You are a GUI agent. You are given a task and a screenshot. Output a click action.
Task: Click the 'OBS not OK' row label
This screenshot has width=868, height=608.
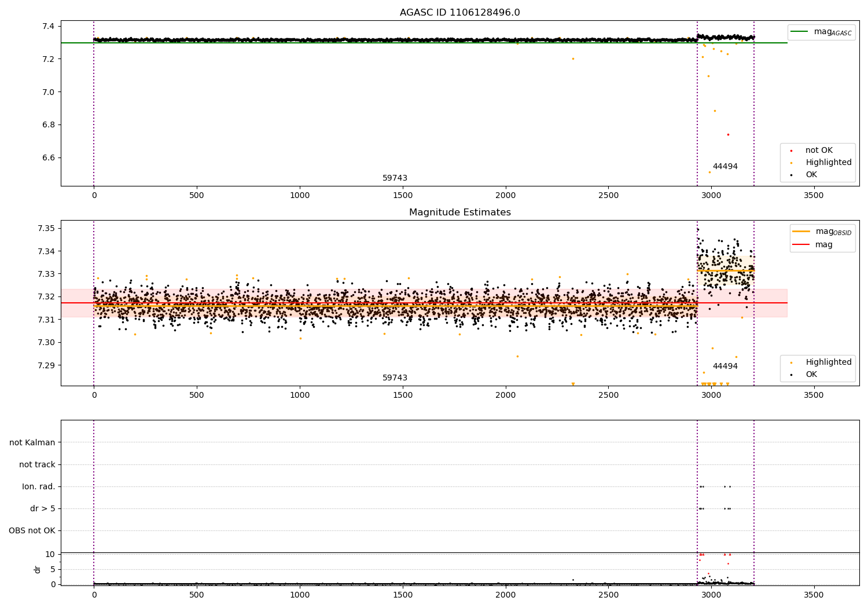point(32,531)
